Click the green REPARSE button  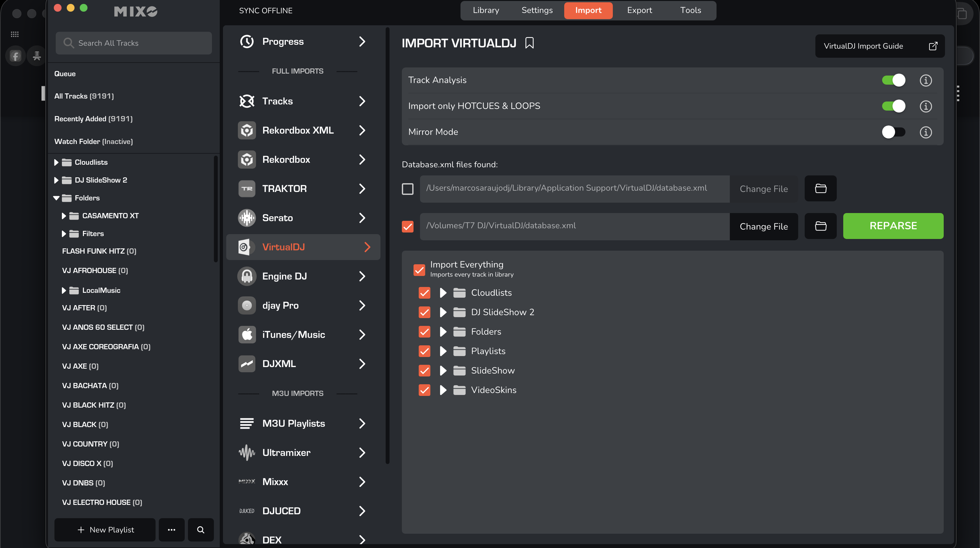(893, 226)
